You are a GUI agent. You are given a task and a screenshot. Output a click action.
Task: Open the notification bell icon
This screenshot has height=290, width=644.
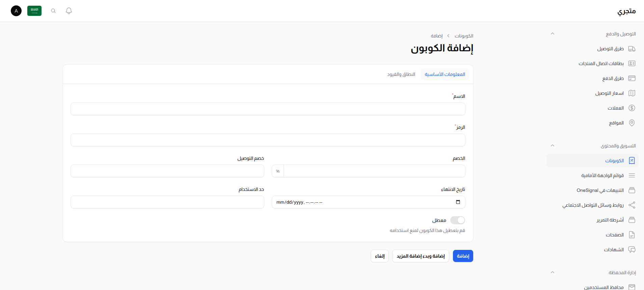69,11
